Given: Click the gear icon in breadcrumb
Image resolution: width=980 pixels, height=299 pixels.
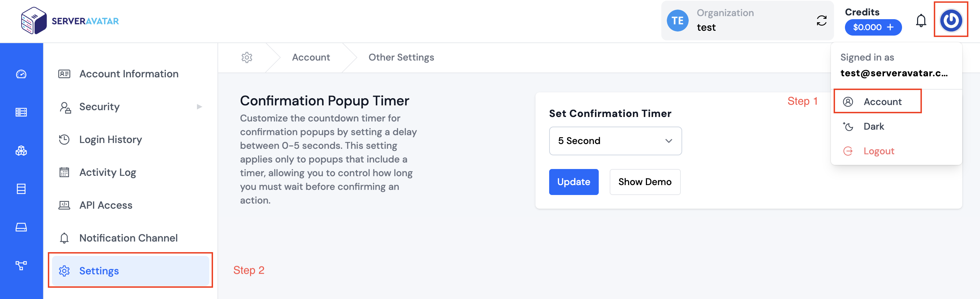Looking at the screenshot, I should pos(247,57).
